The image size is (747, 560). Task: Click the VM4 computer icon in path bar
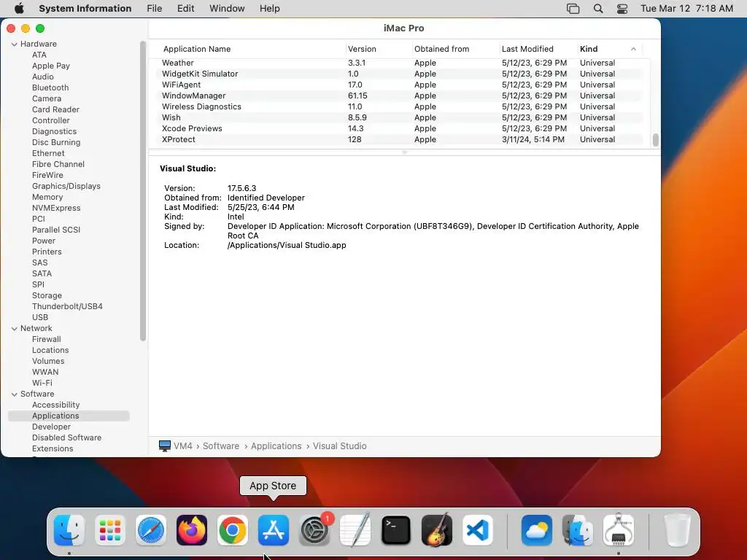[x=165, y=446]
